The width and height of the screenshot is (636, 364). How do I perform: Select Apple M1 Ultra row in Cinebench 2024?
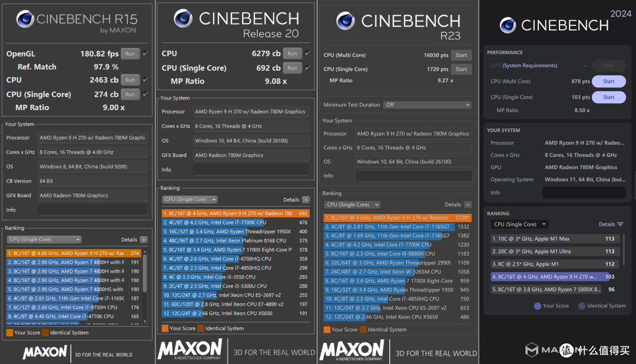[555, 251]
